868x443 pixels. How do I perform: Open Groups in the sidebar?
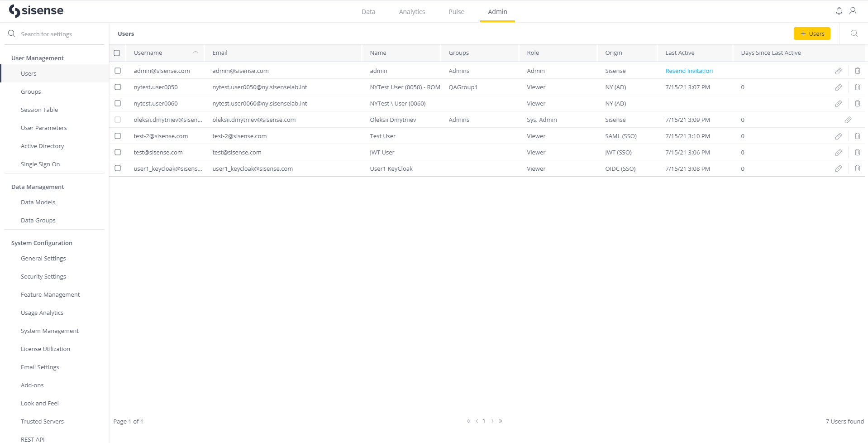click(x=31, y=91)
